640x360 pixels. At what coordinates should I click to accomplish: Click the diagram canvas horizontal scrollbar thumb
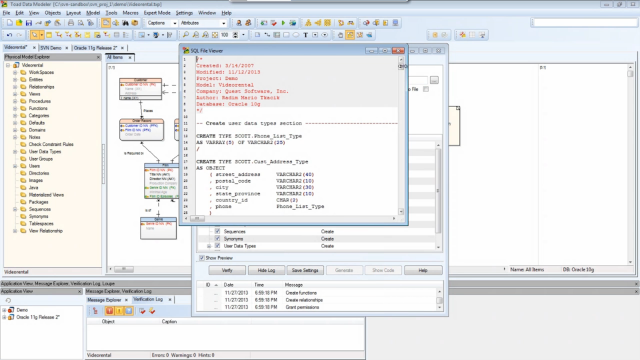point(124,269)
